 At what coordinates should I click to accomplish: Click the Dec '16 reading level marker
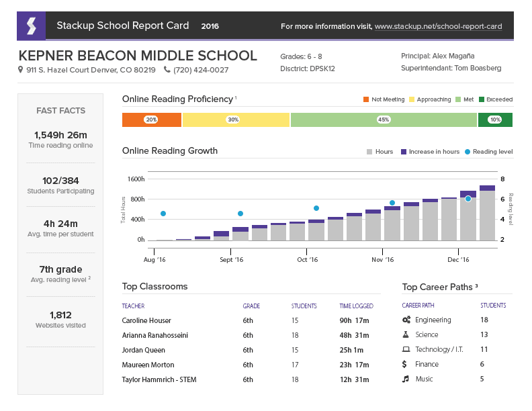(x=468, y=199)
